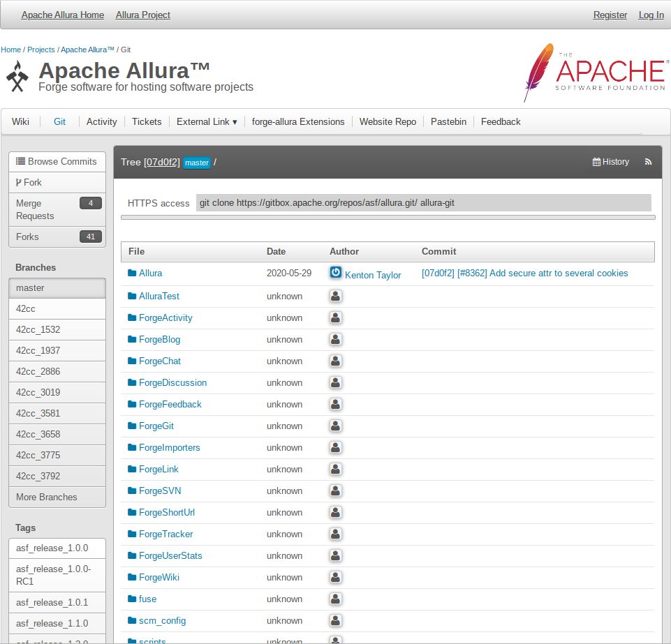The width and height of the screenshot is (671, 644).
Task: Click the Fork icon in the sidebar
Action: tap(19, 182)
